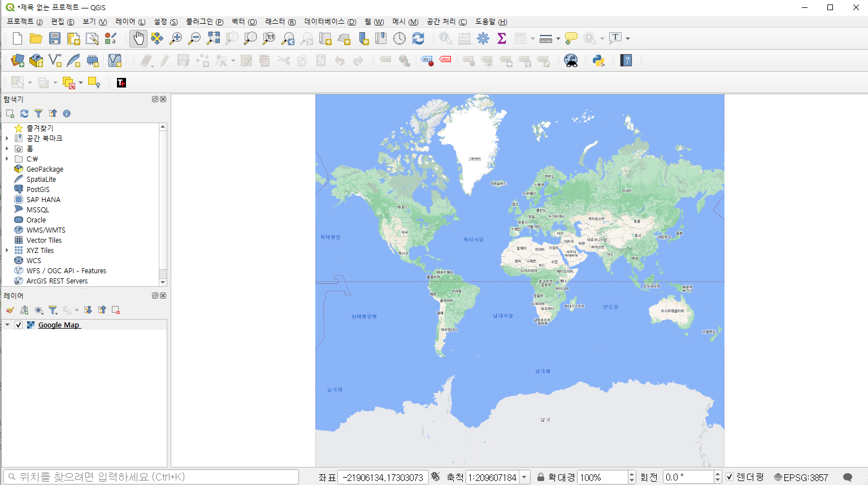The width and height of the screenshot is (868, 485).
Task: Activate the Zoom In tool
Action: tap(175, 38)
